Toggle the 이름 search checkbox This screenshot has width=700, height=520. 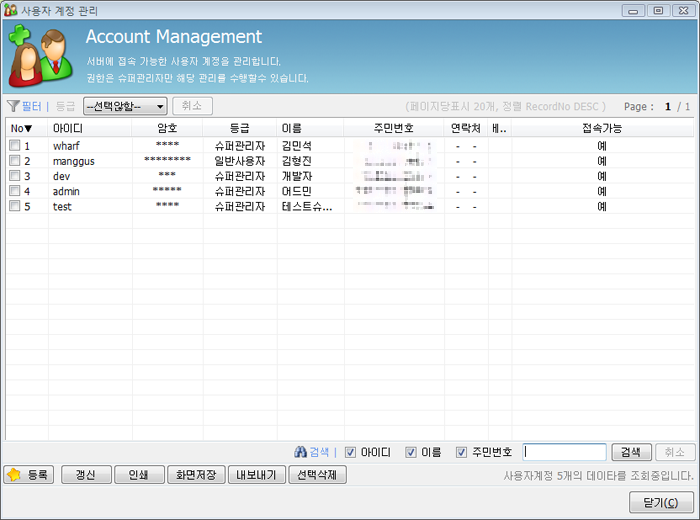(x=411, y=452)
